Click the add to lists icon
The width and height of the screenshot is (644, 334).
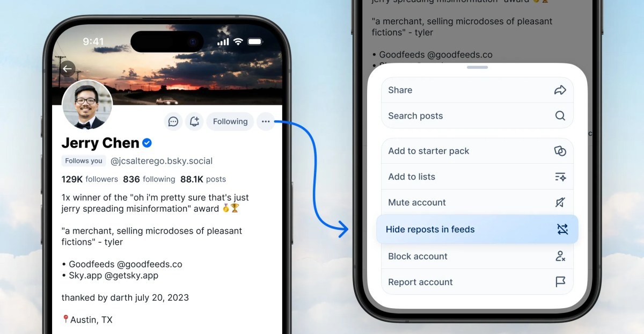pyautogui.click(x=560, y=177)
